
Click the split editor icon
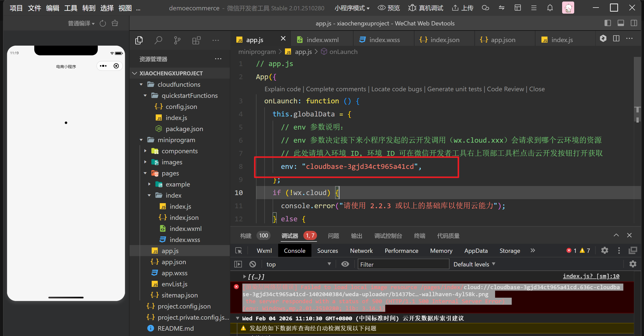pyautogui.click(x=616, y=39)
